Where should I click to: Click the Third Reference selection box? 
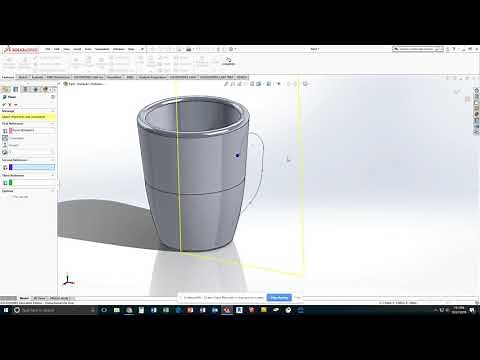(x=34, y=182)
